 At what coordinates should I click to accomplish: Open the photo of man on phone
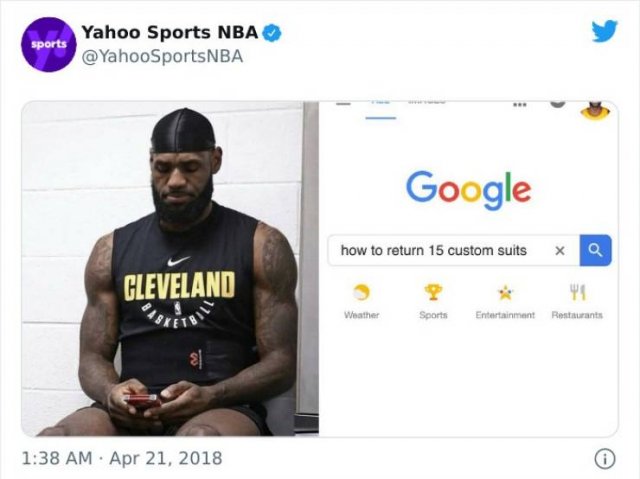170,269
